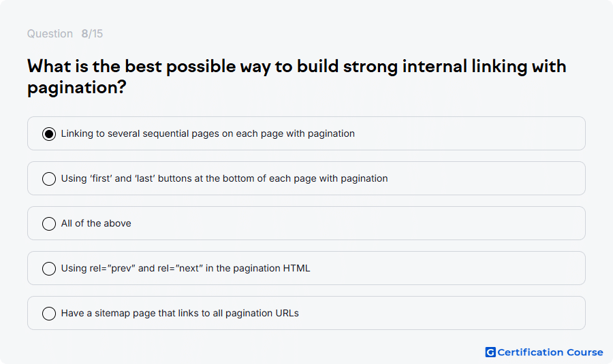Choose the 'All of the above' radio circle
Screen dimensions: 613x364
click(x=49, y=224)
